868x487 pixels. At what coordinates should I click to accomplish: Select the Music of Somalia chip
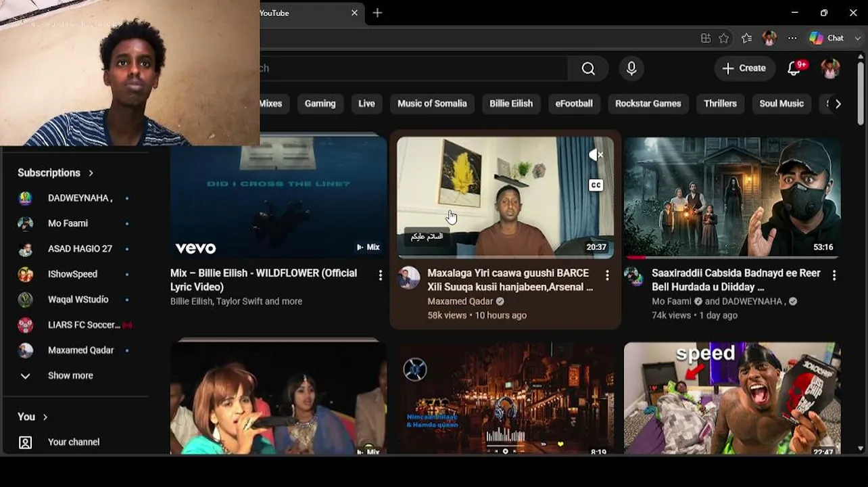point(432,103)
